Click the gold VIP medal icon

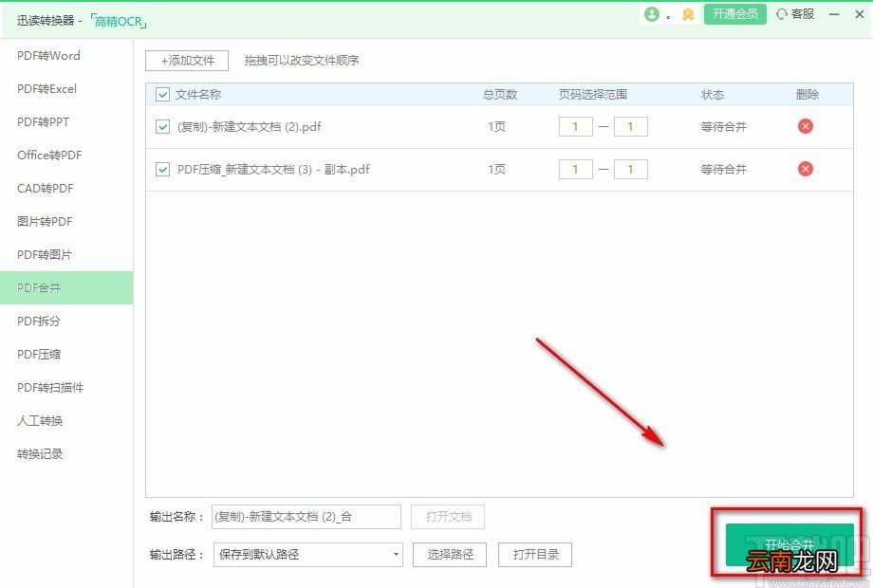pos(688,15)
